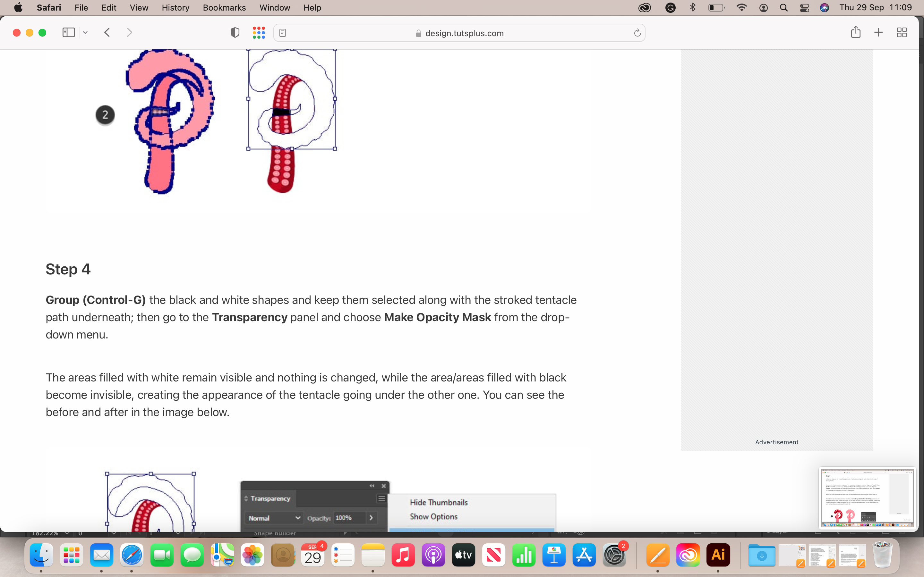
Task: Click the Safari sidebar toggle icon
Action: (69, 33)
